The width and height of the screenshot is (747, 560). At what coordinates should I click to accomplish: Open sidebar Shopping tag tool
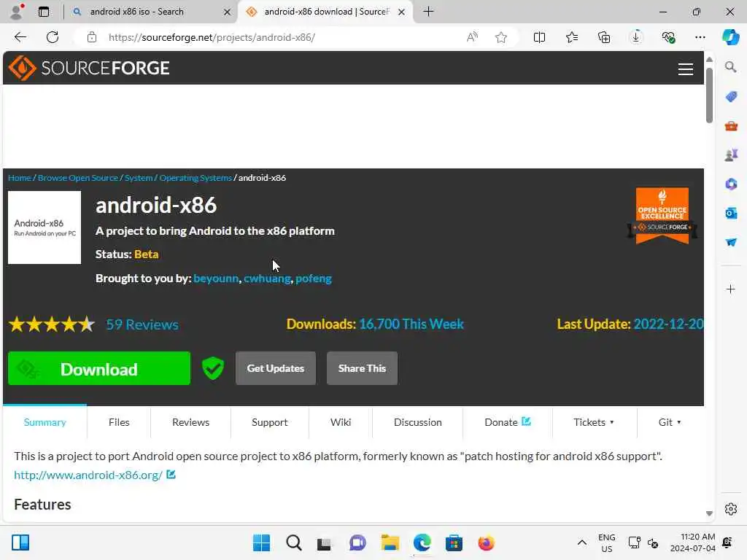click(x=731, y=97)
